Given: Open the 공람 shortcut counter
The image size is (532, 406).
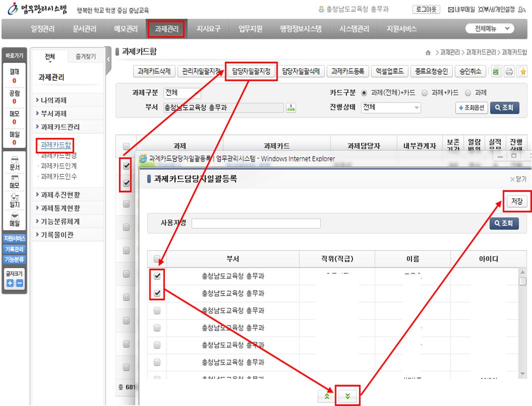Looking at the screenshot, I should pos(14,96).
